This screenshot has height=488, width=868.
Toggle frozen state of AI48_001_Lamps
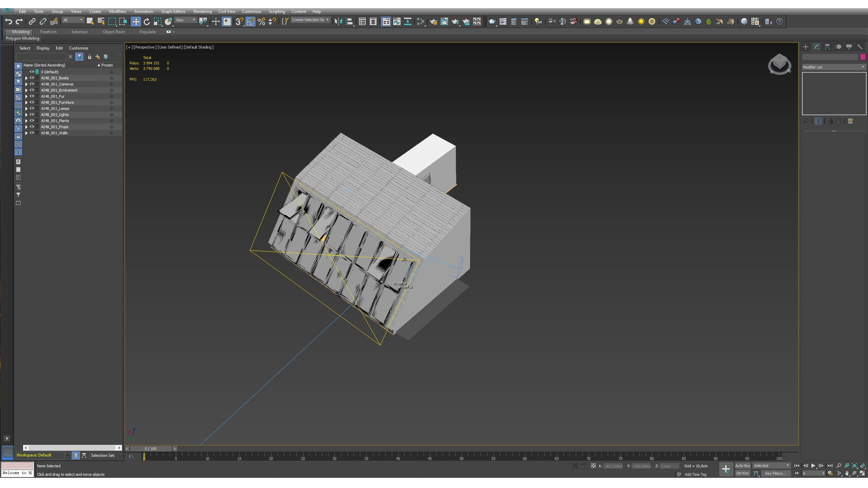coord(112,109)
